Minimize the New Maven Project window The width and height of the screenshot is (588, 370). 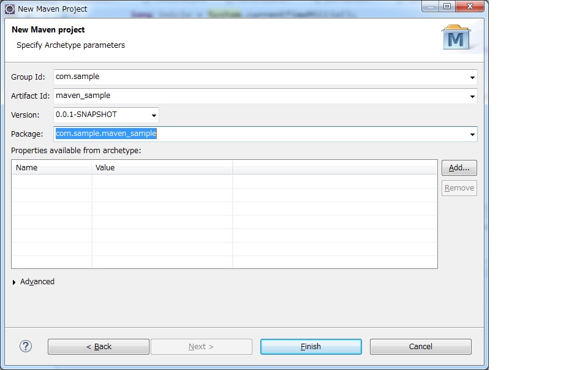coord(431,6)
